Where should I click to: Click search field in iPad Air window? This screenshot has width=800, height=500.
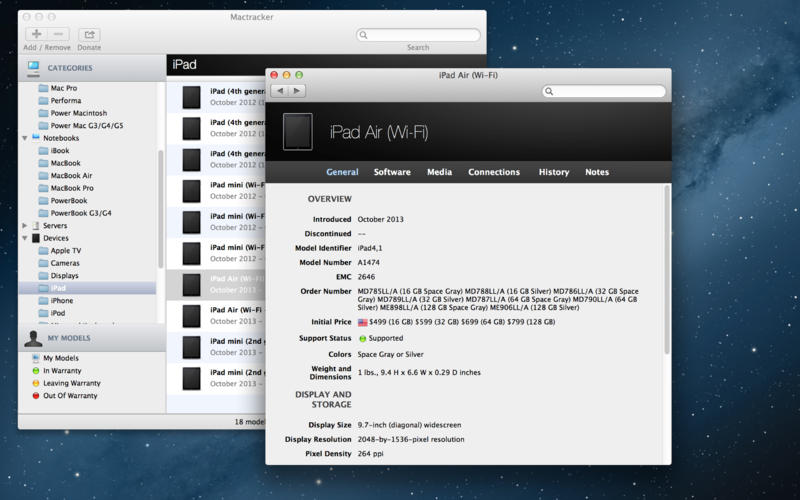click(x=604, y=91)
